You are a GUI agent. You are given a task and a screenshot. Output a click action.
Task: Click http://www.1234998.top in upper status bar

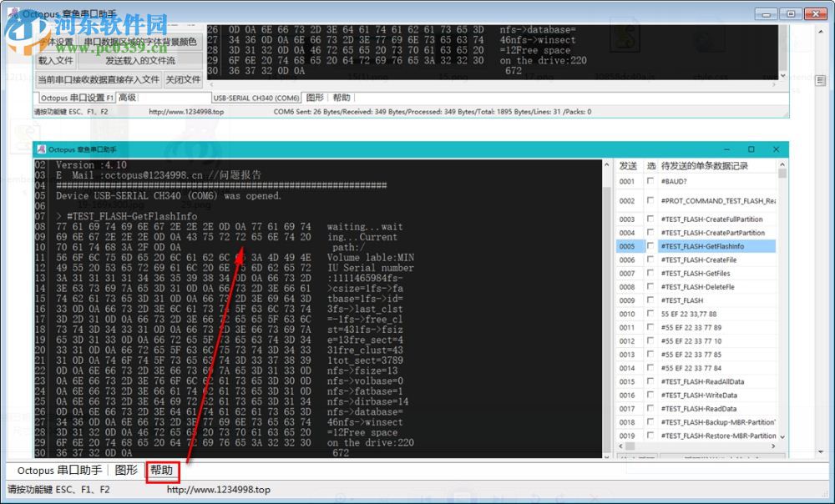tap(186, 112)
